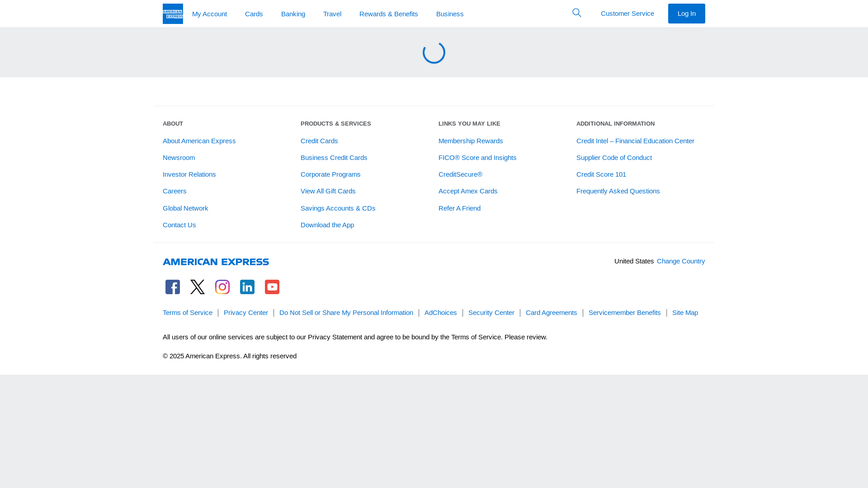
Task: Open the Business menu
Action: (450, 14)
